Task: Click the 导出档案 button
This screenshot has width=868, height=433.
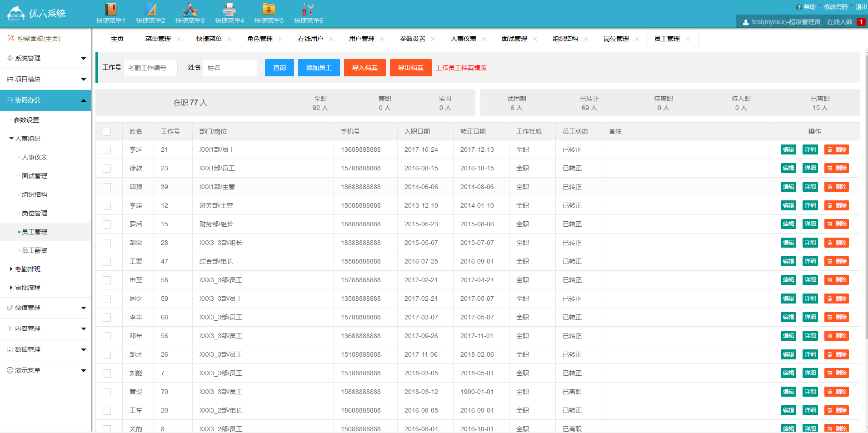Action: pyautogui.click(x=411, y=68)
